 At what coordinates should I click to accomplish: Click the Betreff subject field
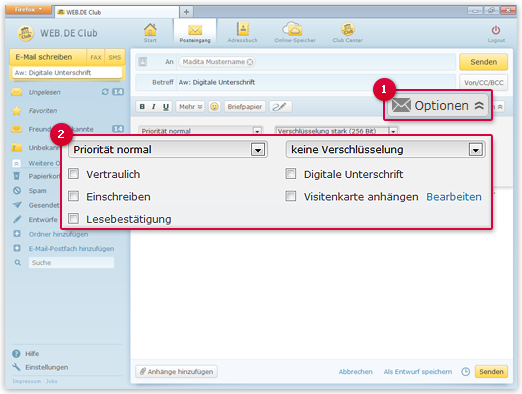pyautogui.click(x=317, y=82)
